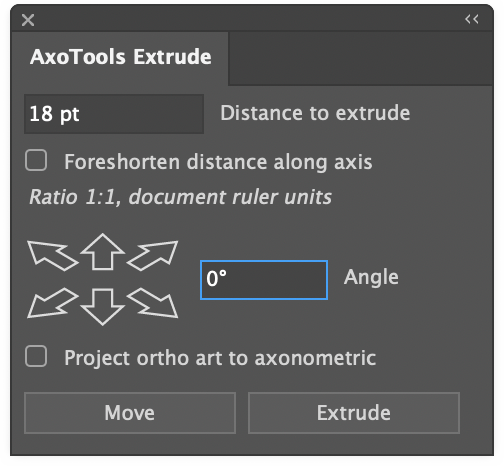Click the Distance to extrude label
Image resolution: width=504 pixels, height=470 pixels.
point(315,113)
